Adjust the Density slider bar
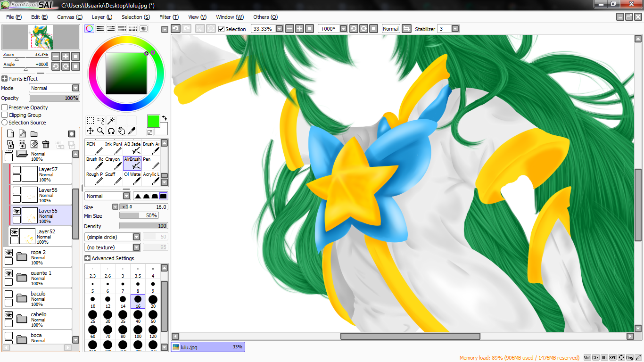644x362 pixels. pyautogui.click(x=144, y=226)
